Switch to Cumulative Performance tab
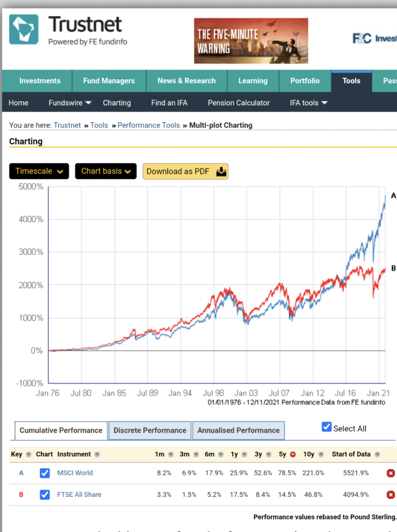Viewport: 397px width, 532px height. click(61, 430)
